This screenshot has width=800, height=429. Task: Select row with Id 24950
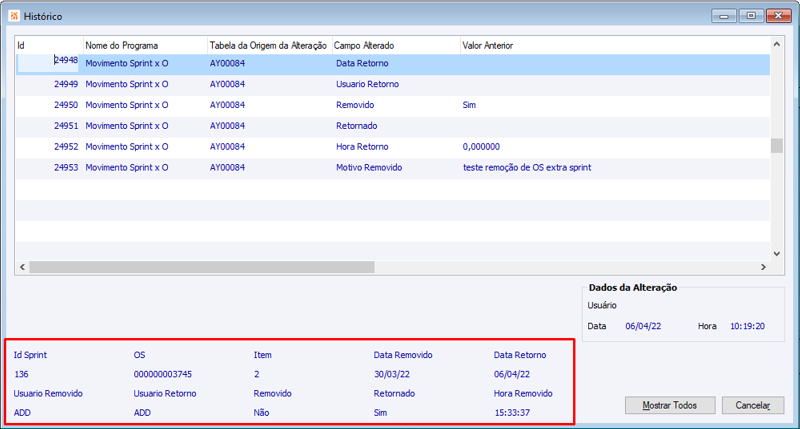(x=392, y=105)
